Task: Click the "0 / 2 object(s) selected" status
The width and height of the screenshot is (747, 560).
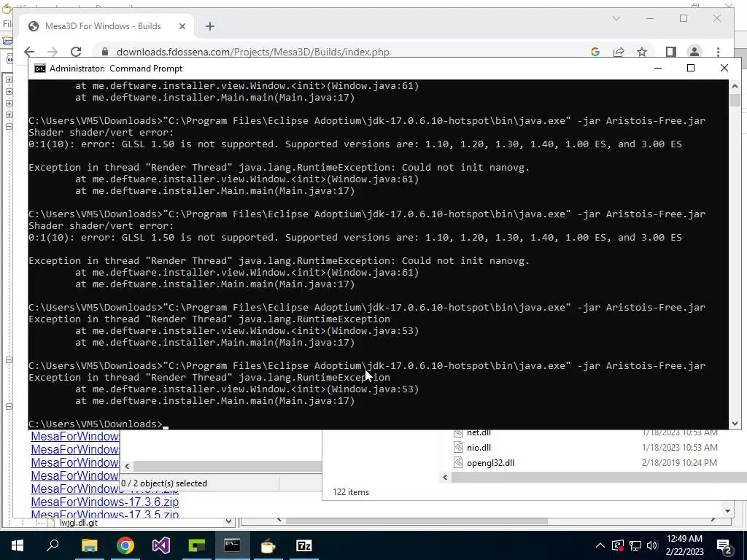Action: pos(164,483)
